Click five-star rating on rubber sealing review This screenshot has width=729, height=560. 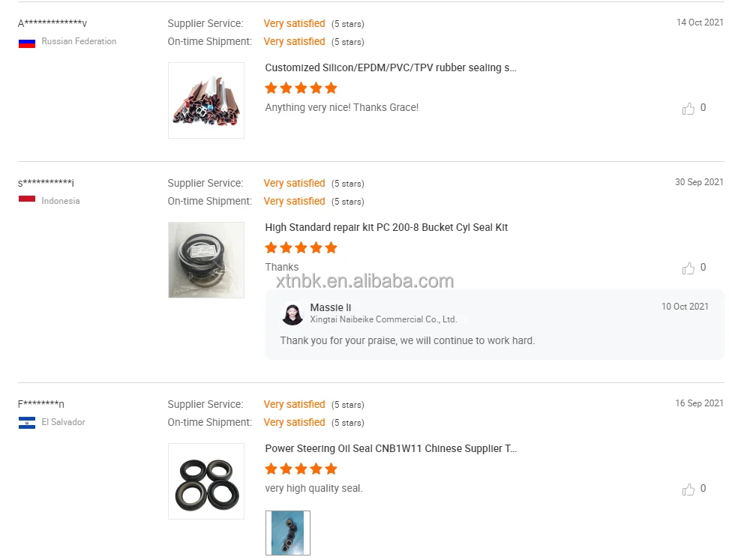point(301,88)
